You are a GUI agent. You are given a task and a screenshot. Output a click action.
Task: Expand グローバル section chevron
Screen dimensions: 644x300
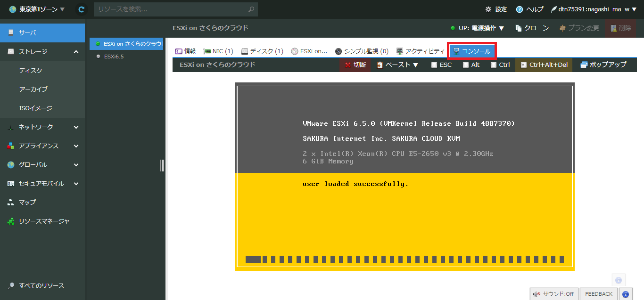click(x=76, y=165)
